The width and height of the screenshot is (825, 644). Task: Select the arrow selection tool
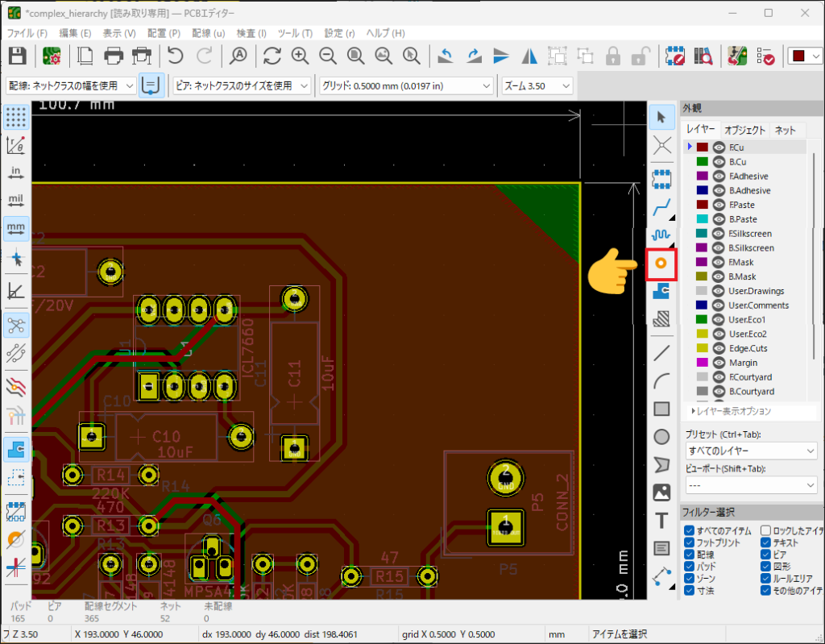pos(661,117)
